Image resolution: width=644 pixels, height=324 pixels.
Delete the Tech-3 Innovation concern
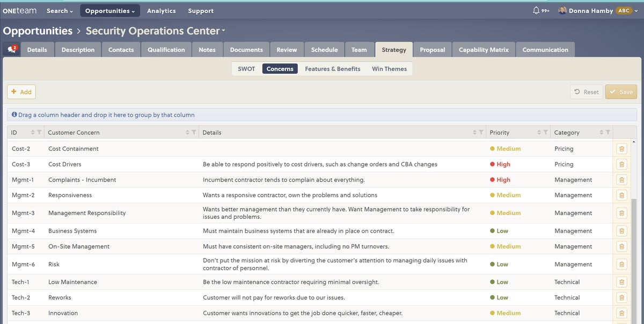621,313
